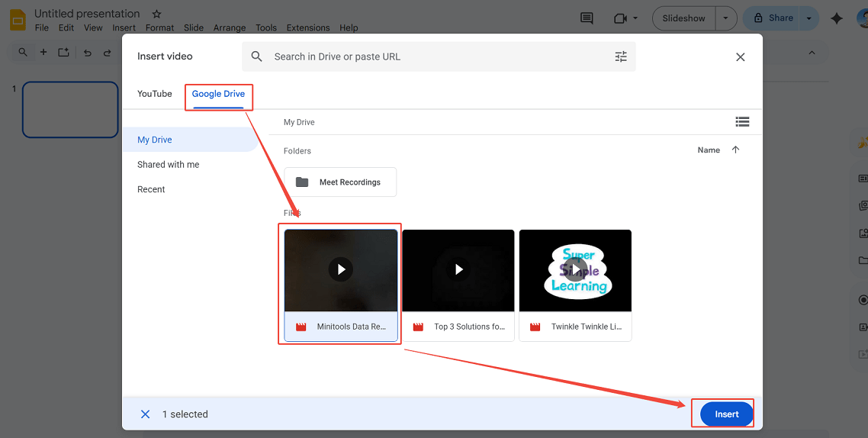Screen dimensions: 868x438
Task: Reverse sort direction arrow
Action: point(735,150)
